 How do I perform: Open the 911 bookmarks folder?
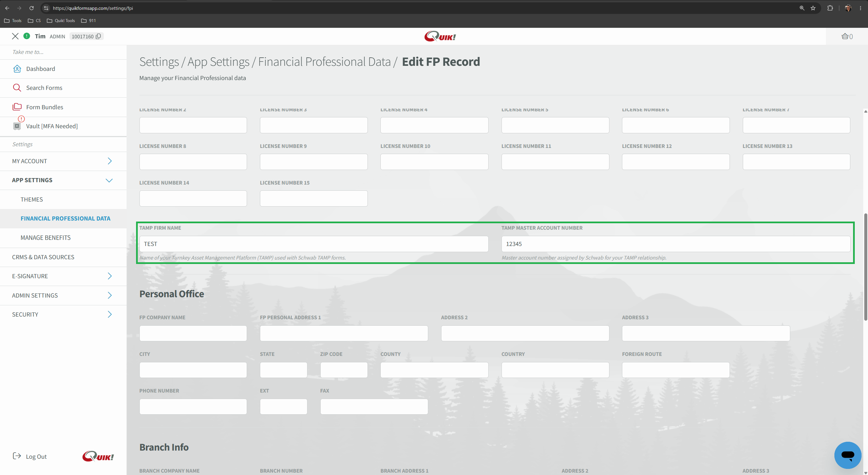pyautogui.click(x=89, y=21)
